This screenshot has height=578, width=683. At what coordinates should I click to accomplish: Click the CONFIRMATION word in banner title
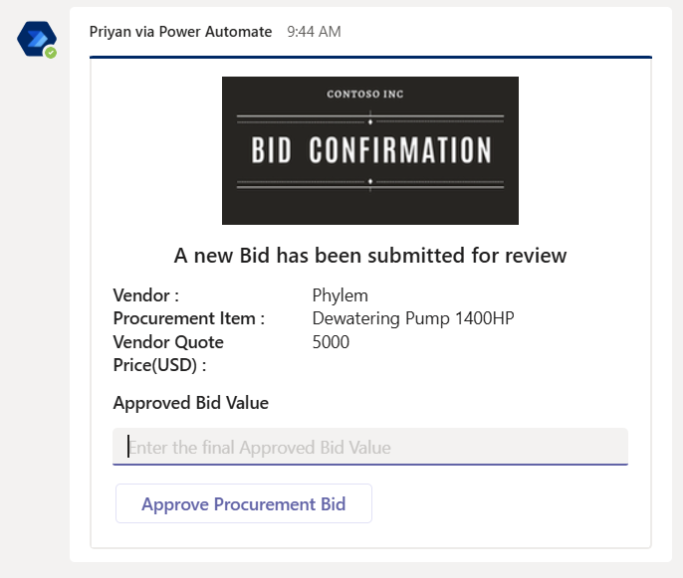pyautogui.click(x=400, y=150)
